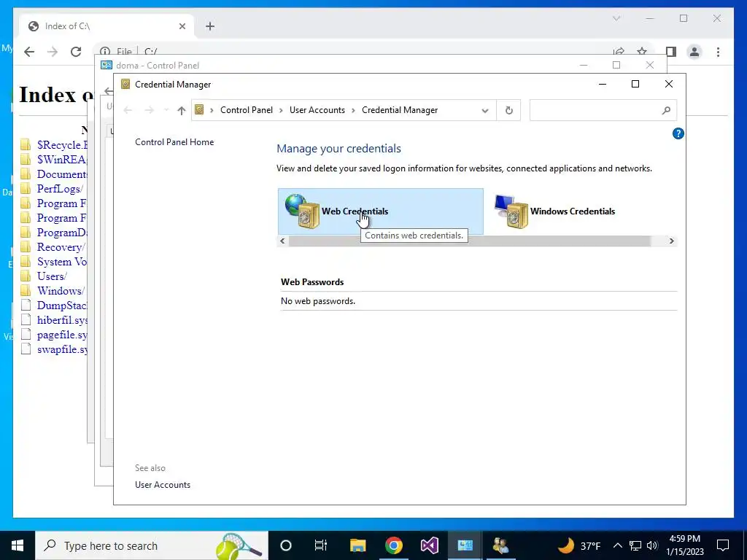The height and width of the screenshot is (560, 747).
Task: Open Users/ folder link in Chrome
Action: tap(52, 276)
